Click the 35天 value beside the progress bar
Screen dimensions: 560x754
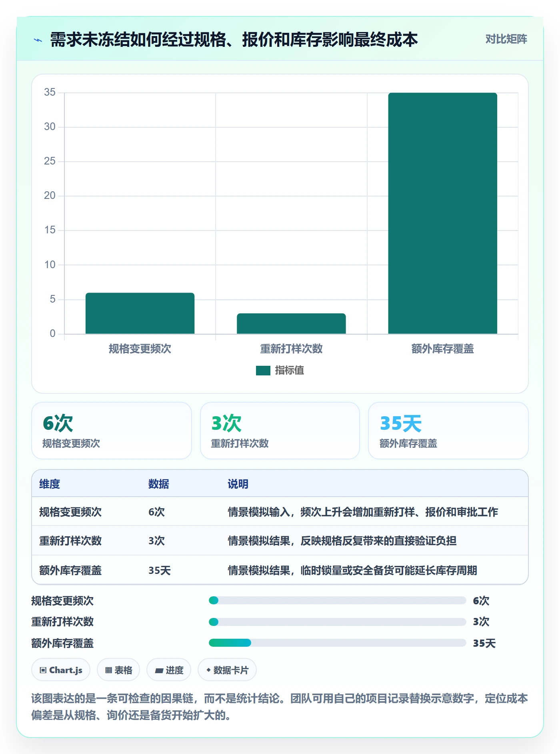point(484,643)
